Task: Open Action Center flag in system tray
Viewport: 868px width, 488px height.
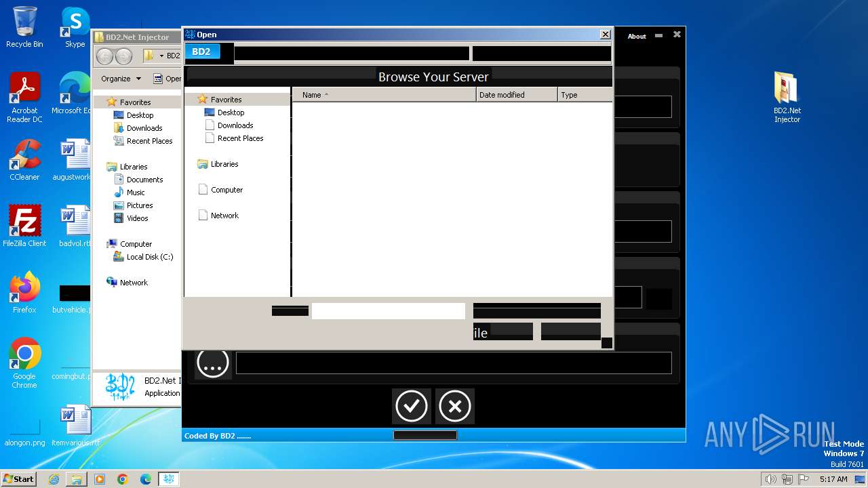Action: (804, 479)
